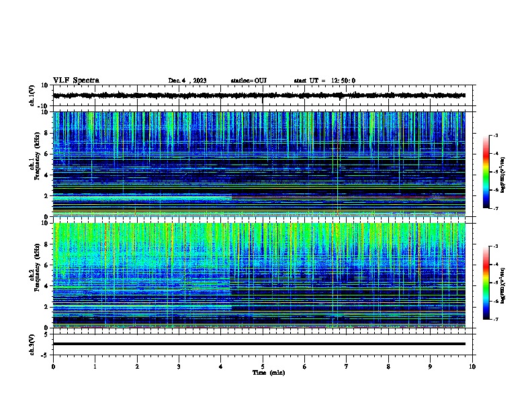Click the "6" tick on the time axis
This screenshot has width=532, height=411.
coord(305,367)
